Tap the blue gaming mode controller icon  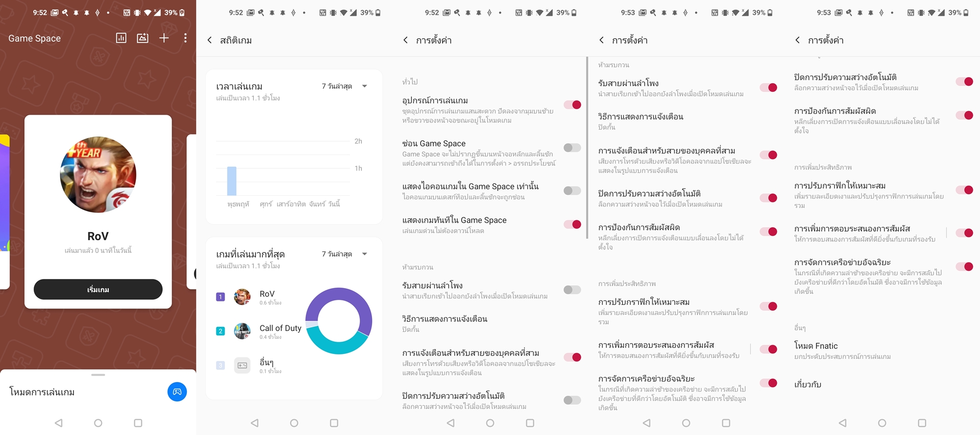[177, 392]
